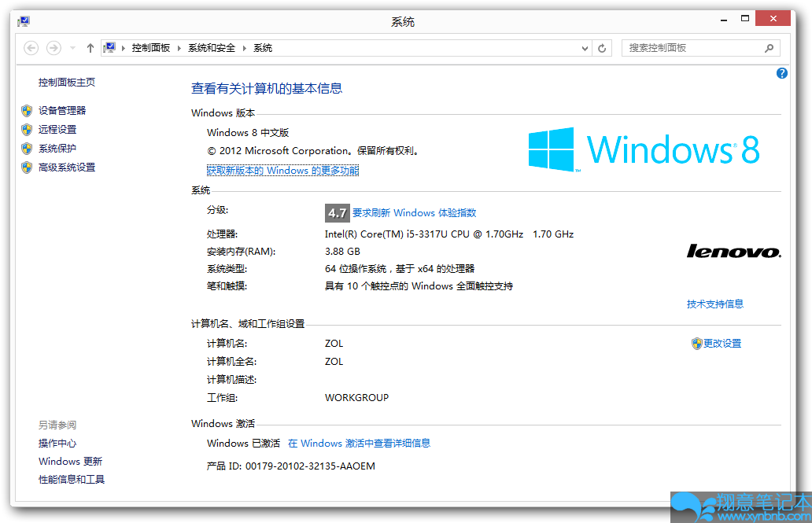Click system type value 64 位操作系统
This screenshot has height=523, width=812.
click(400, 269)
